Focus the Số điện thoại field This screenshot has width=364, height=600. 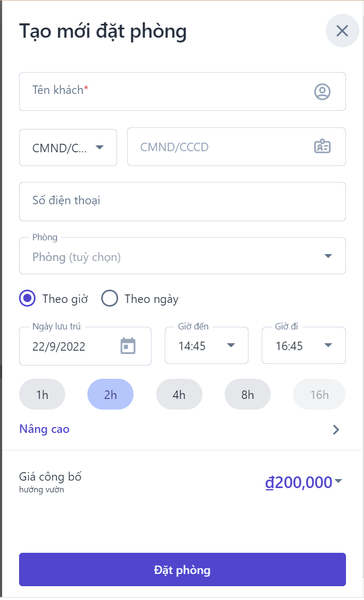click(x=182, y=202)
